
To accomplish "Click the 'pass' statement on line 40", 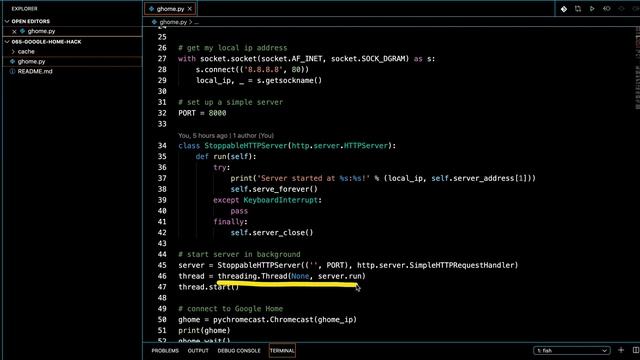I will click(239, 211).
